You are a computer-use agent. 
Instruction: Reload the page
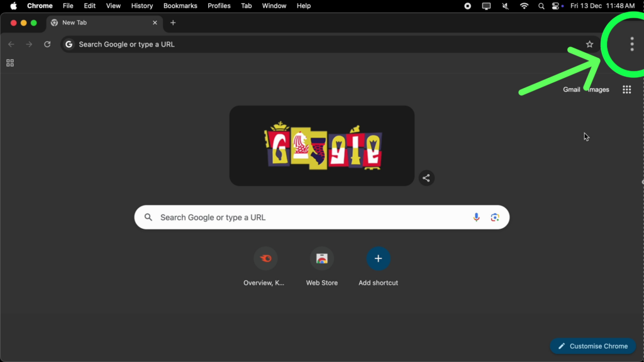[x=47, y=45]
